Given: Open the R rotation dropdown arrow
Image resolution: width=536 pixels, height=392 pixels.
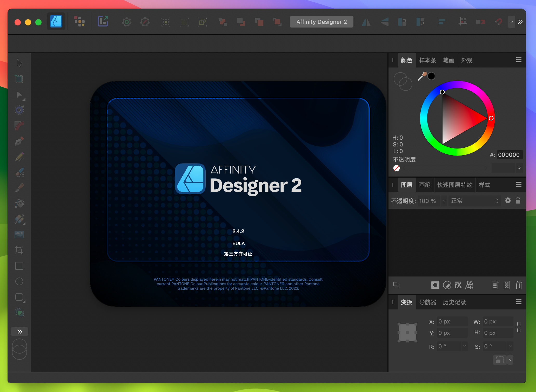Looking at the screenshot, I should point(465,346).
